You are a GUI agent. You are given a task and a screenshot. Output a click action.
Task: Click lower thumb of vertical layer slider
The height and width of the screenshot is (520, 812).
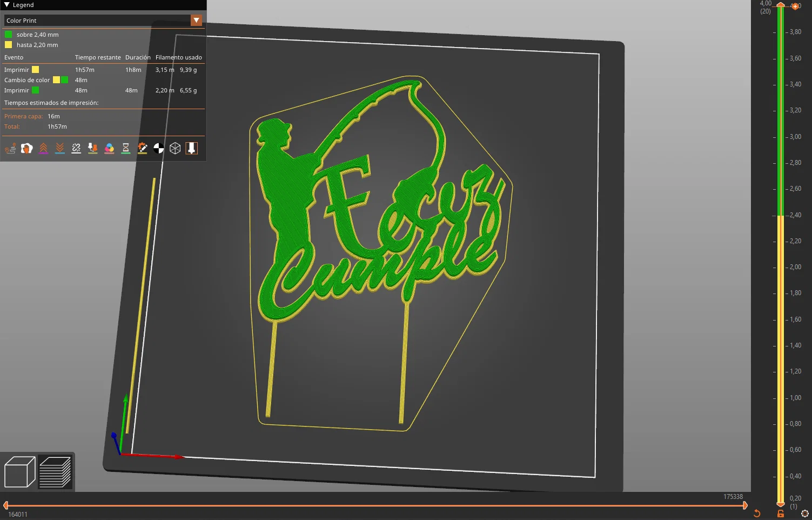coord(781,504)
